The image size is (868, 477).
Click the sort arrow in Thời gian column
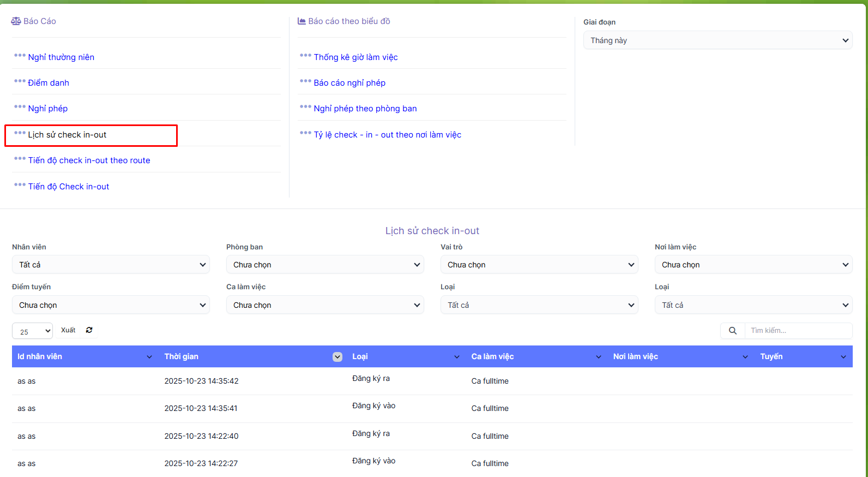337,357
